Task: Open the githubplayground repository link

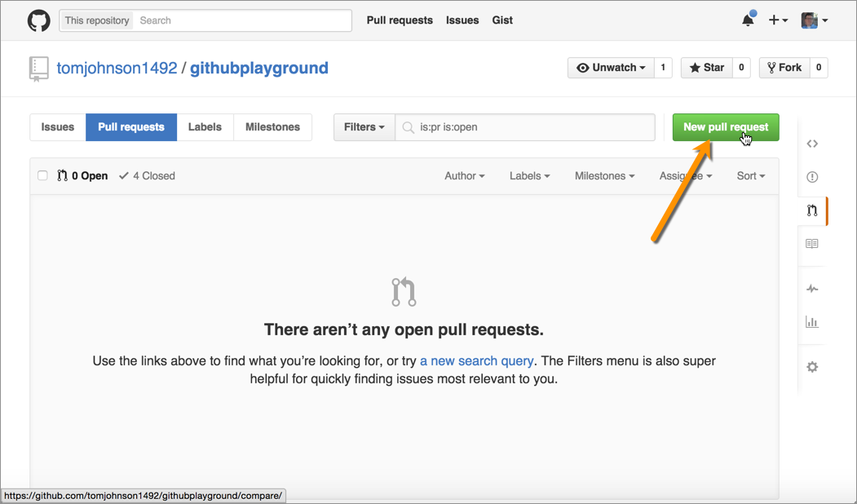Action: (259, 69)
